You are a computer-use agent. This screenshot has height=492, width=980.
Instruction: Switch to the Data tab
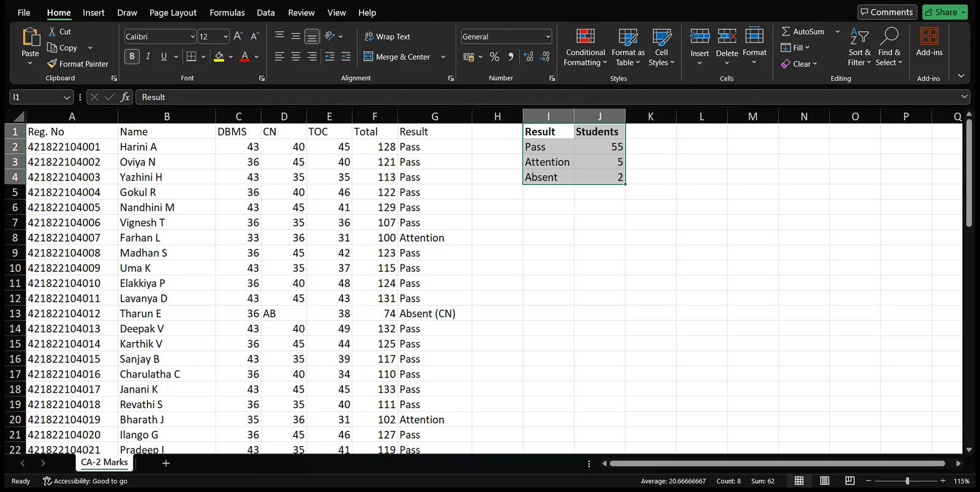pyautogui.click(x=266, y=12)
